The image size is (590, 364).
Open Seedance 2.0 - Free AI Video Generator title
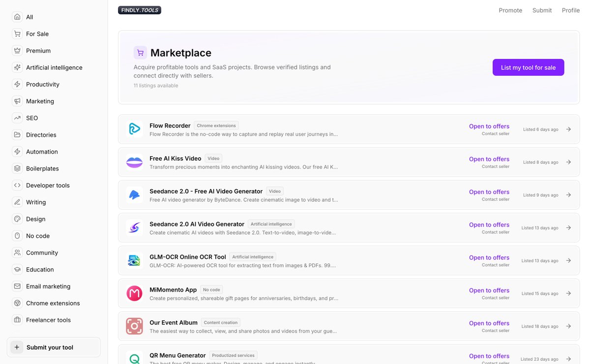tap(206, 191)
